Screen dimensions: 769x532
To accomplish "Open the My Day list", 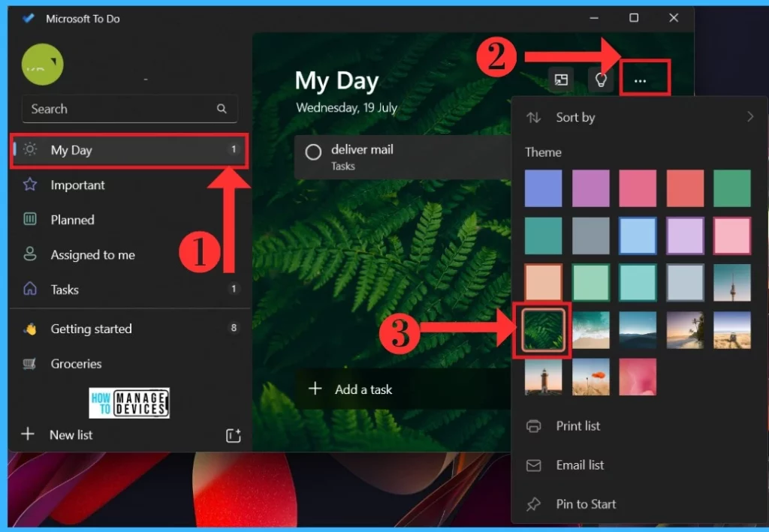I will click(x=129, y=150).
